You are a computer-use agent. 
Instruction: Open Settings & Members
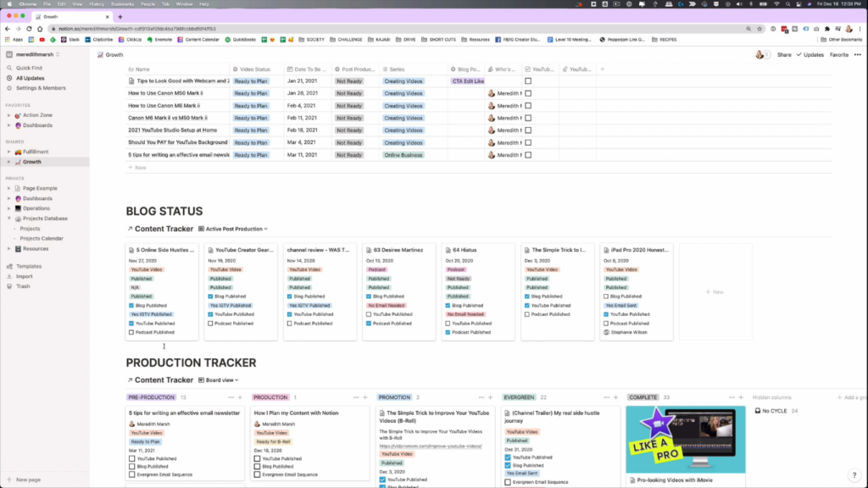coord(41,88)
